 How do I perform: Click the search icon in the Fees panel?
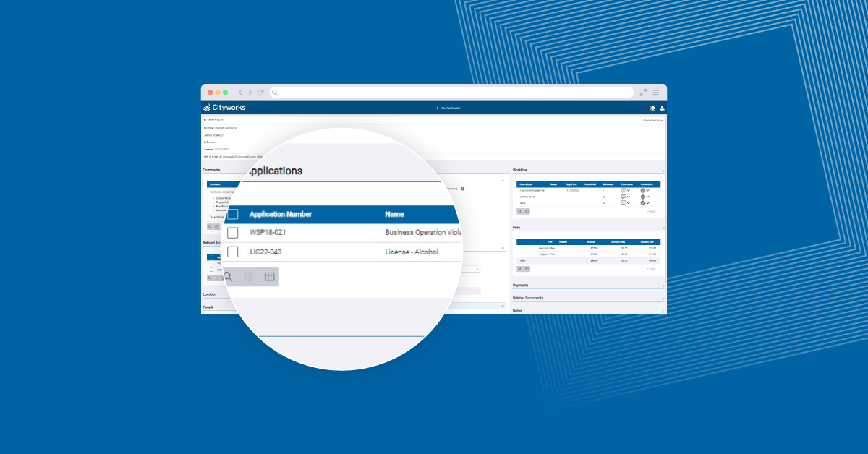point(519,267)
